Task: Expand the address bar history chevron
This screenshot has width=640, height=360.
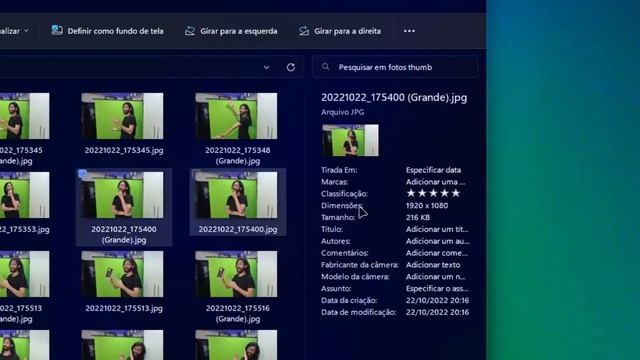Action: click(x=267, y=67)
